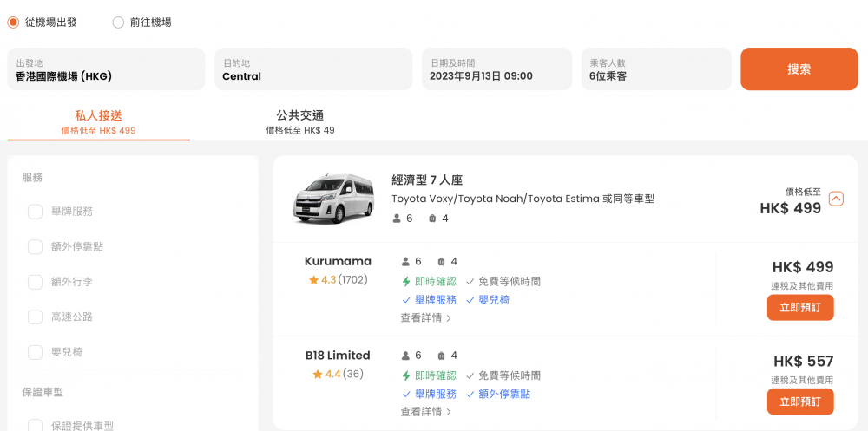Enable the 舉牌服務 filter checkbox
The height and width of the screenshot is (431, 868).
click(x=35, y=212)
